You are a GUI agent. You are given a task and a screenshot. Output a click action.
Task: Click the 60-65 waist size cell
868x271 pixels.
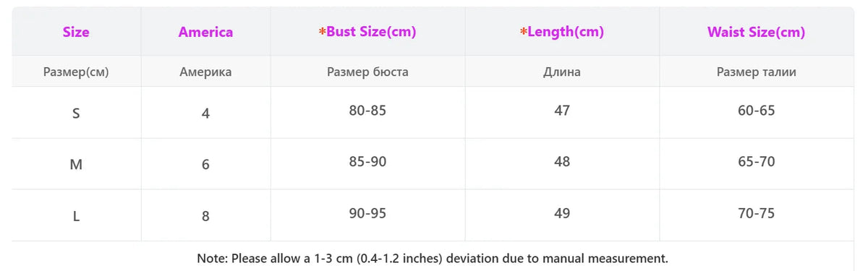pos(756,111)
